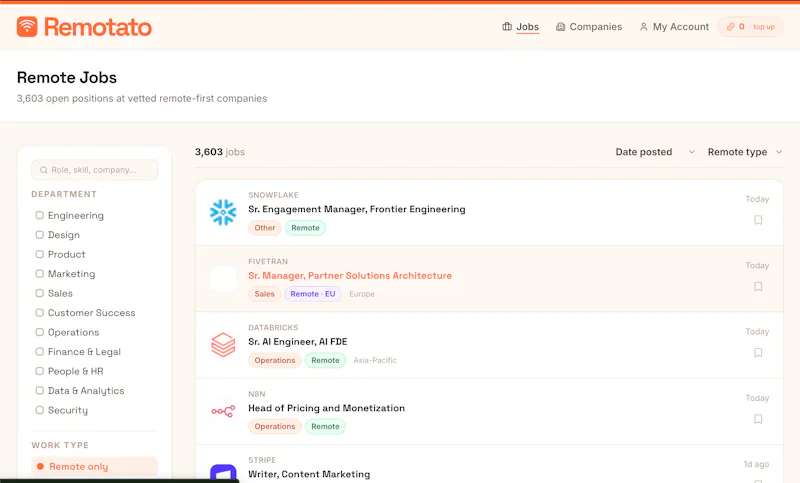Open the Remote type dropdown
The image size is (800, 483).
pos(745,152)
